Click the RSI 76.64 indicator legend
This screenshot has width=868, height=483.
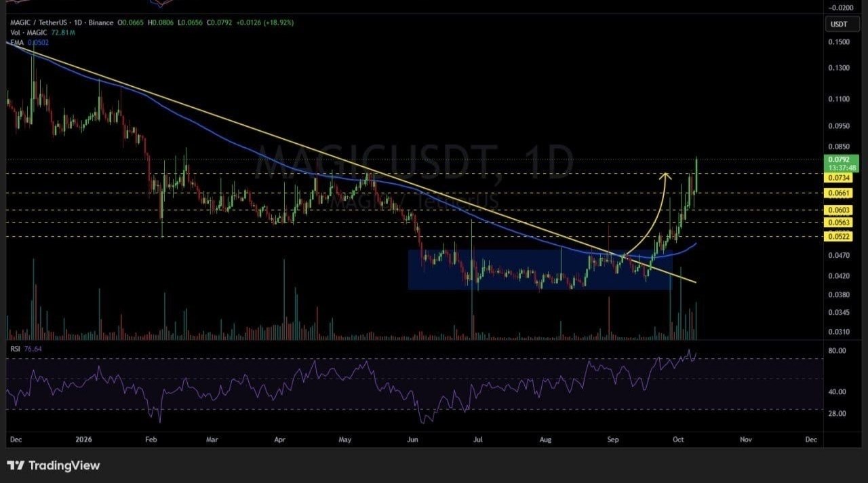(x=24, y=349)
